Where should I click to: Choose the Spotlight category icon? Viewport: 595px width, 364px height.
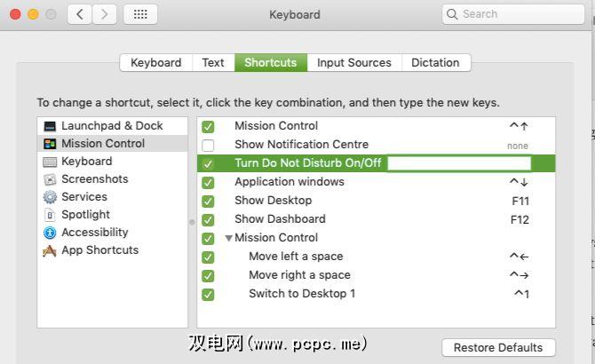[50, 215]
